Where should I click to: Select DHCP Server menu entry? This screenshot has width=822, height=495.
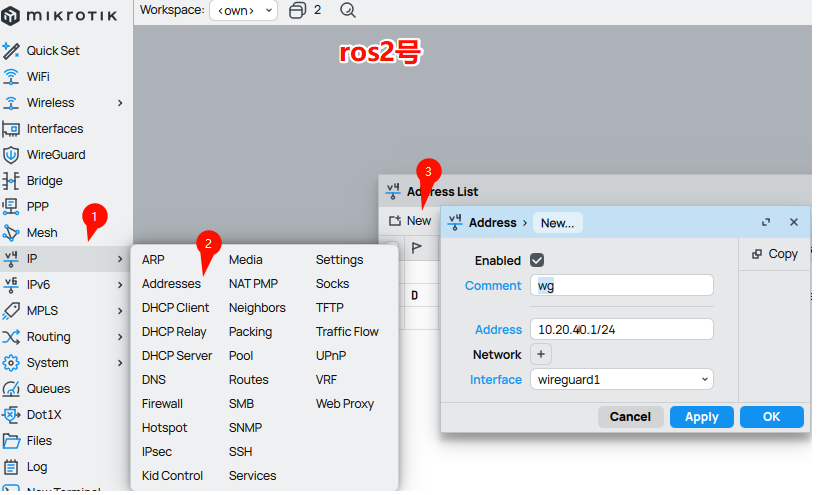[x=177, y=356]
